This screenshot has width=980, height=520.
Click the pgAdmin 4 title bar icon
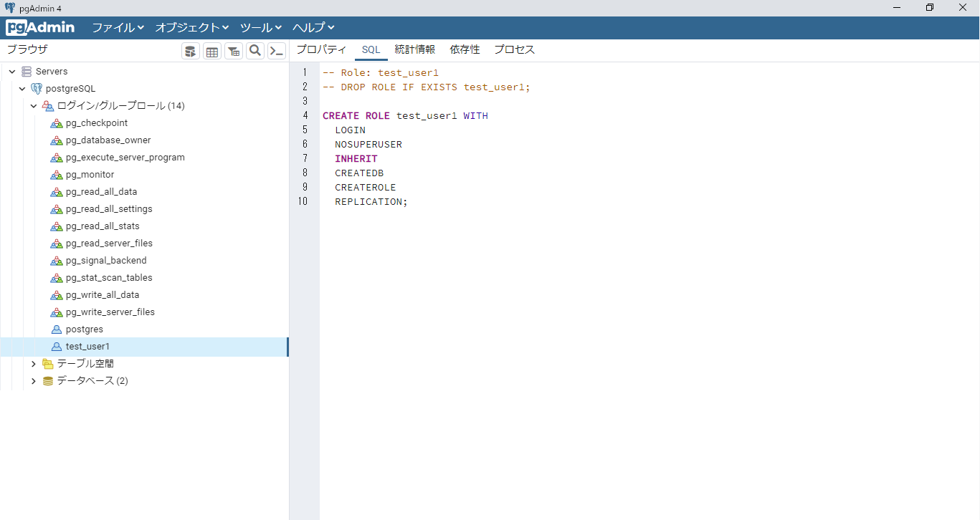point(9,7)
